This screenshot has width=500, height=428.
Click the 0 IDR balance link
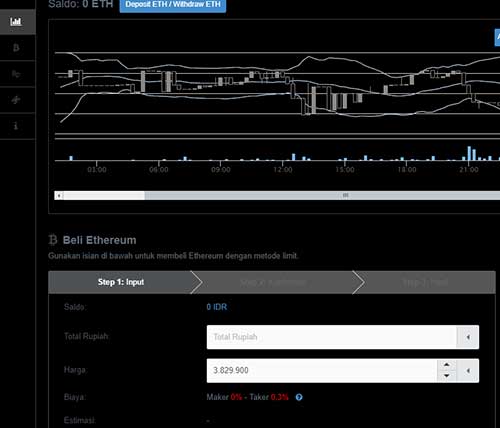pyautogui.click(x=217, y=307)
